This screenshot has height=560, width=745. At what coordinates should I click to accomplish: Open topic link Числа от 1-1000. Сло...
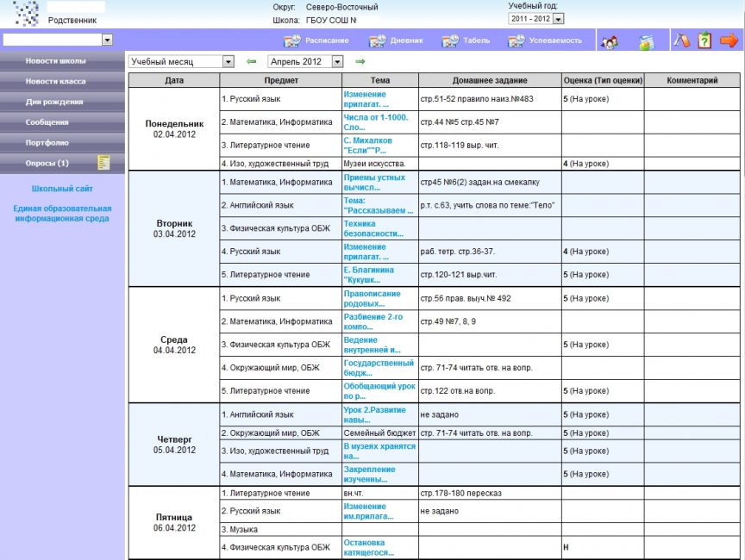[376, 122]
